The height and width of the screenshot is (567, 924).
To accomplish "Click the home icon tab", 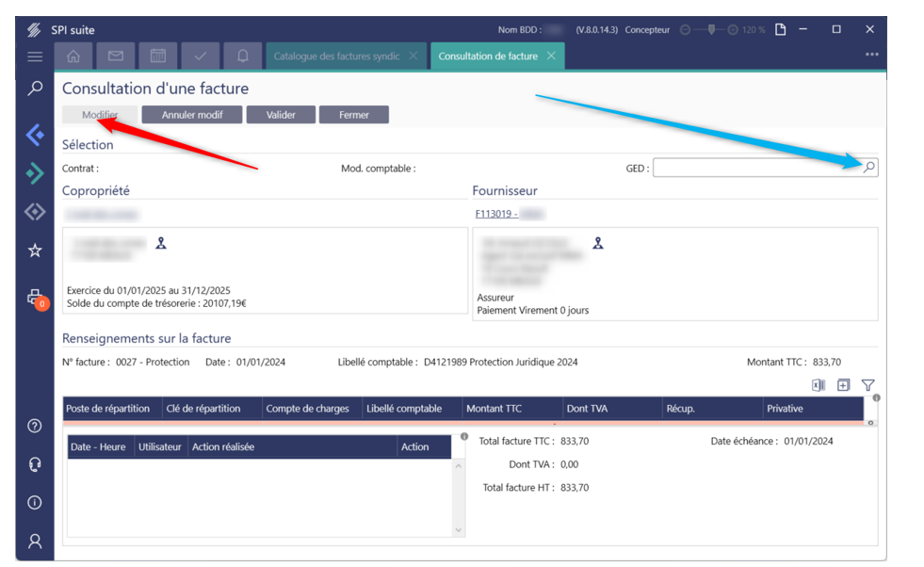I will click(73, 57).
